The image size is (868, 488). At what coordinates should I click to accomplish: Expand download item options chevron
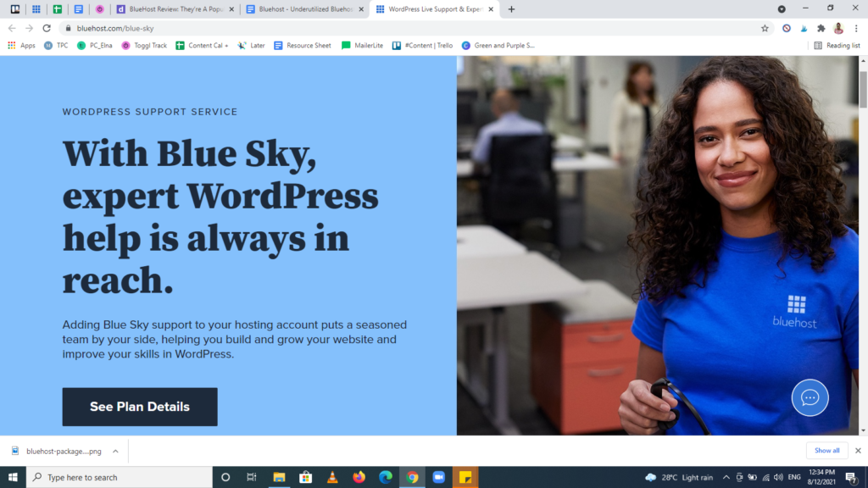115,451
